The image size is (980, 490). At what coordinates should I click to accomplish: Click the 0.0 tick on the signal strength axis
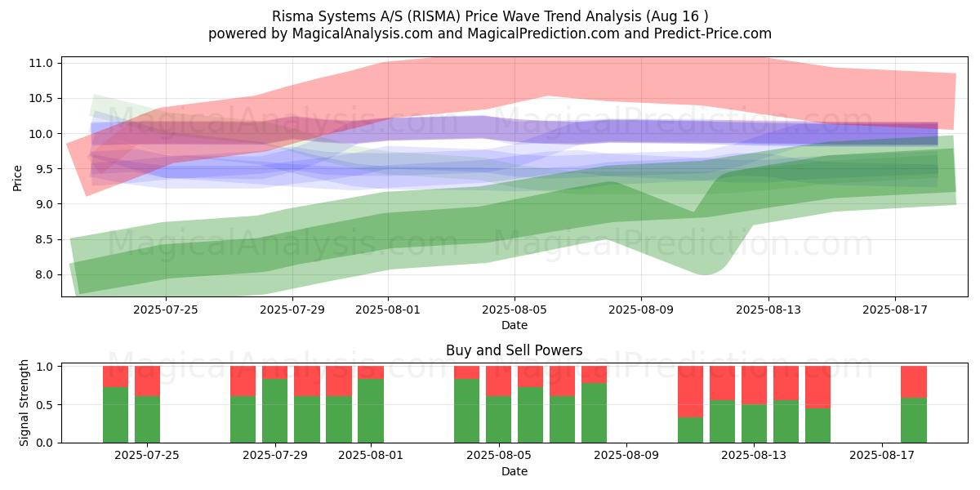pos(47,443)
